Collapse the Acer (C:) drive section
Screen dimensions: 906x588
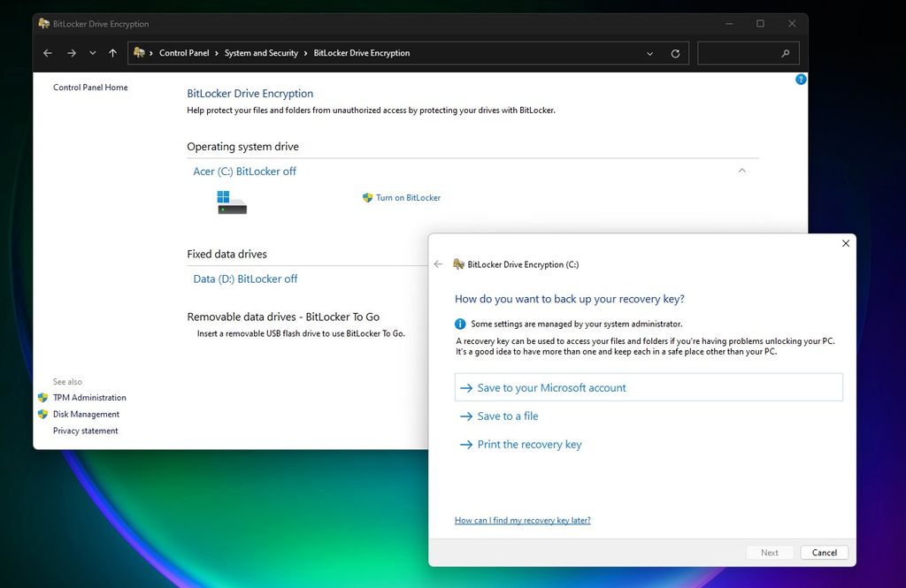[x=742, y=171]
